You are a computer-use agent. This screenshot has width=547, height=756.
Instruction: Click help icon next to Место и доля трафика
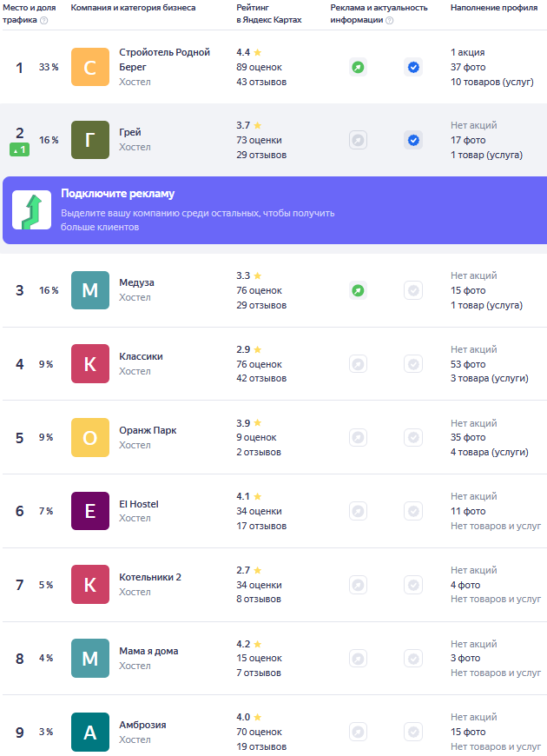coord(44,20)
